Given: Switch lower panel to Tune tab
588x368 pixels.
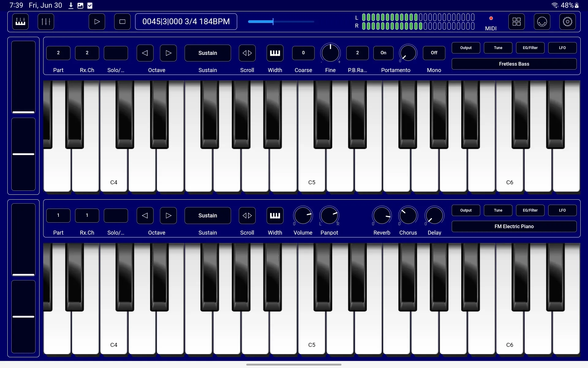Looking at the screenshot, I should 498,210.
